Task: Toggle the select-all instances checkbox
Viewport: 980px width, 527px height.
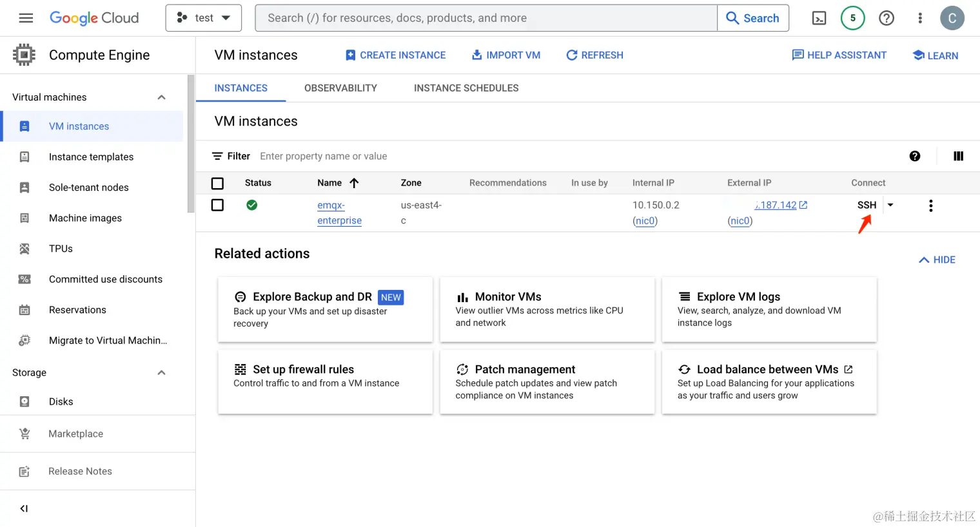Action: click(x=218, y=184)
